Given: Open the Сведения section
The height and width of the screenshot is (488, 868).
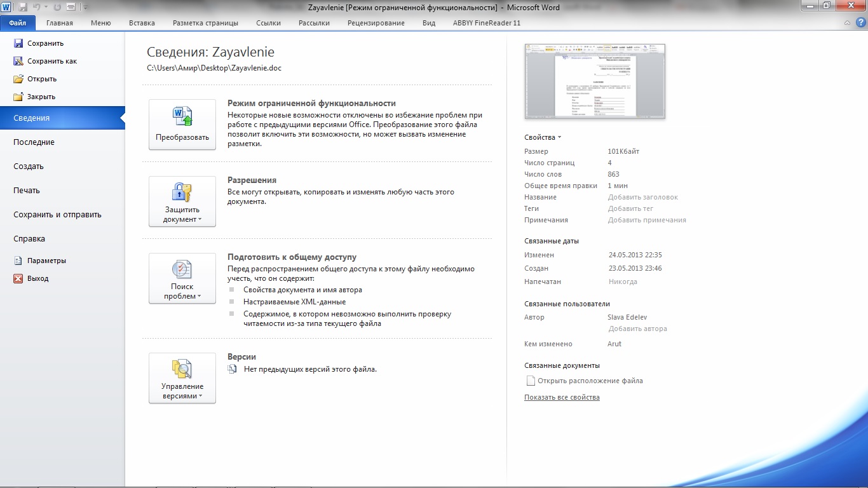Looking at the screenshot, I should (62, 118).
